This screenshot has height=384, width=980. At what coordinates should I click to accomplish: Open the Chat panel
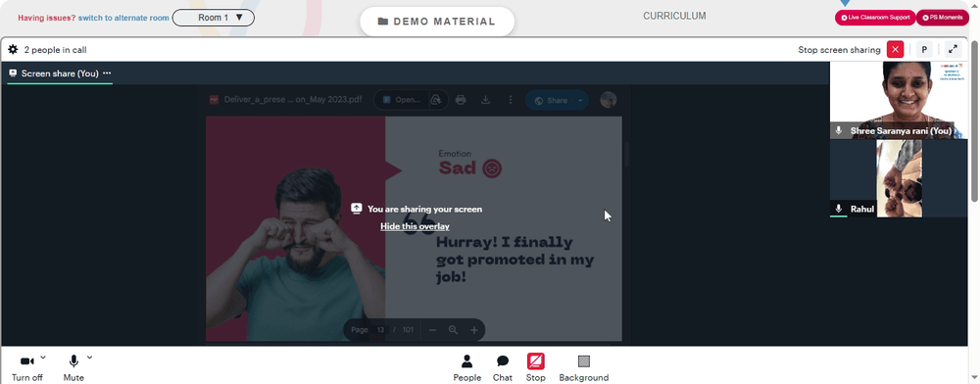503,367
